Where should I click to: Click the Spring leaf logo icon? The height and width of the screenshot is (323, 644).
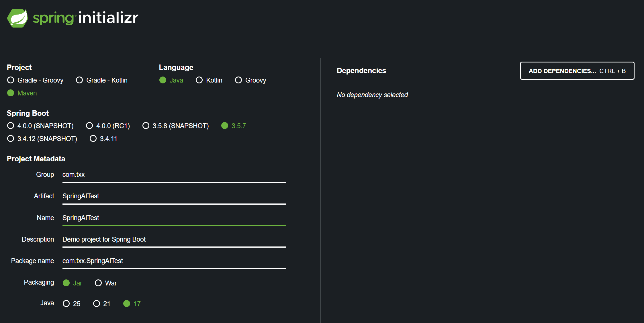pyautogui.click(x=17, y=18)
